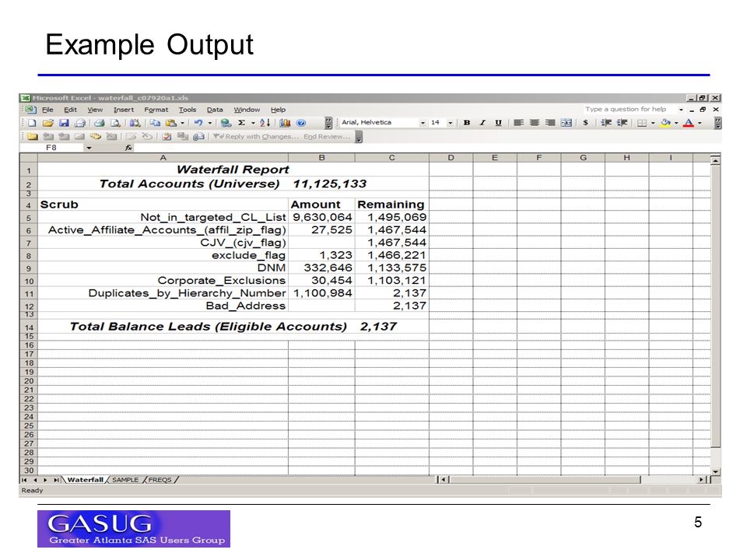Open the Data menu

pyautogui.click(x=215, y=110)
